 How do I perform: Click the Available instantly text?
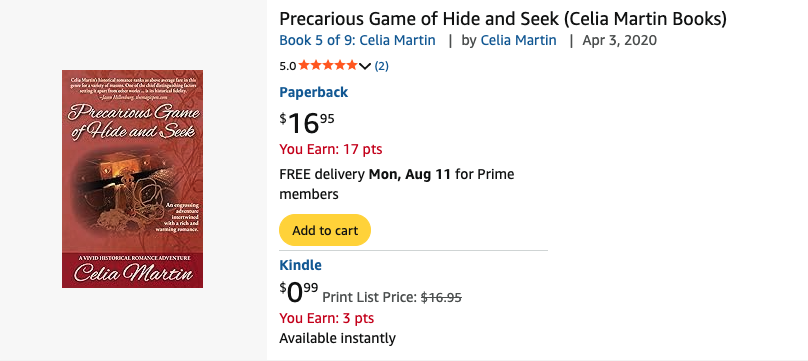coord(338,338)
